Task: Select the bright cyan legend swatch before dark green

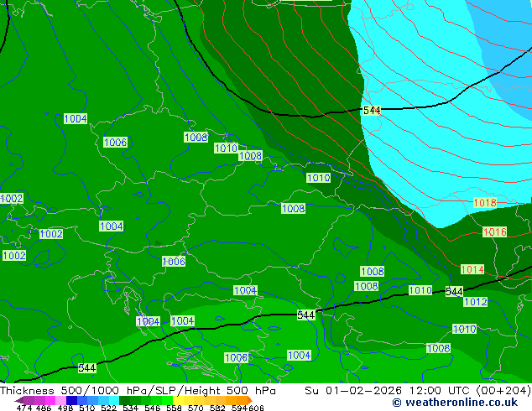Action: pos(114,400)
